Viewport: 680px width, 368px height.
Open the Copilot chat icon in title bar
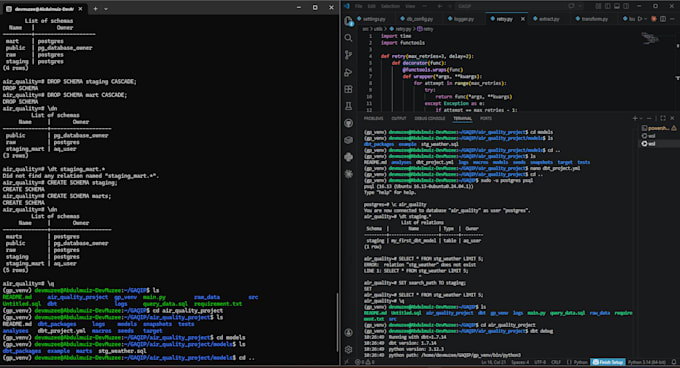[x=571, y=6]
